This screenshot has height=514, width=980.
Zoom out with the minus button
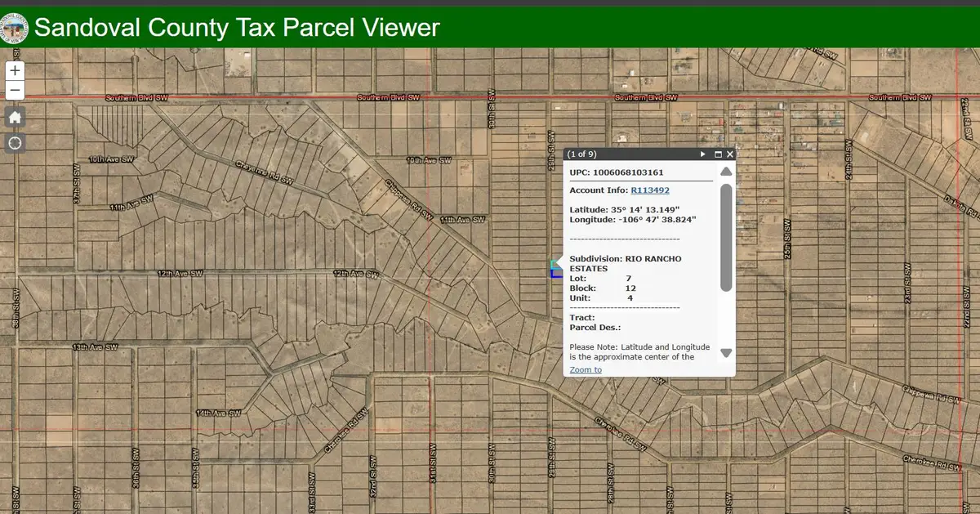coord(15,91)
